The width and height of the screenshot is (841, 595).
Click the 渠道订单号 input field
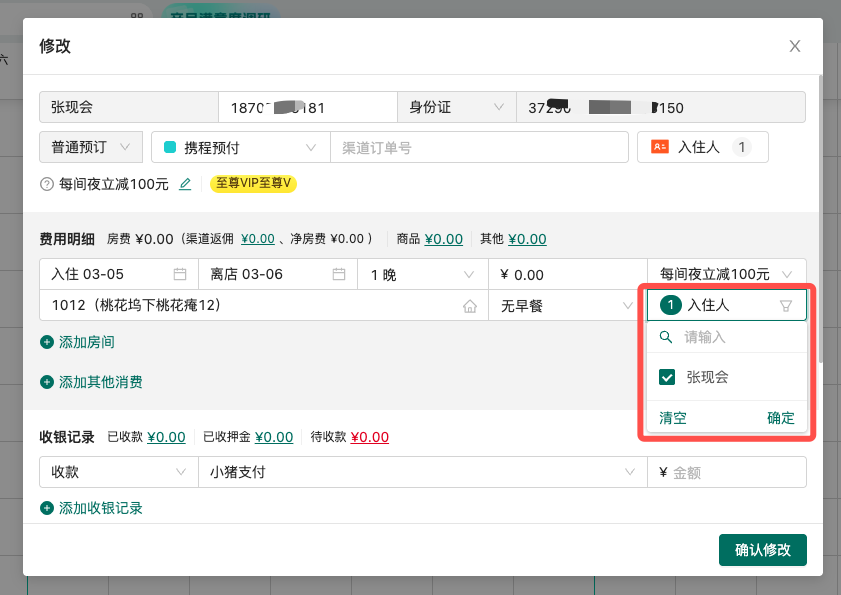pos(478,147)
